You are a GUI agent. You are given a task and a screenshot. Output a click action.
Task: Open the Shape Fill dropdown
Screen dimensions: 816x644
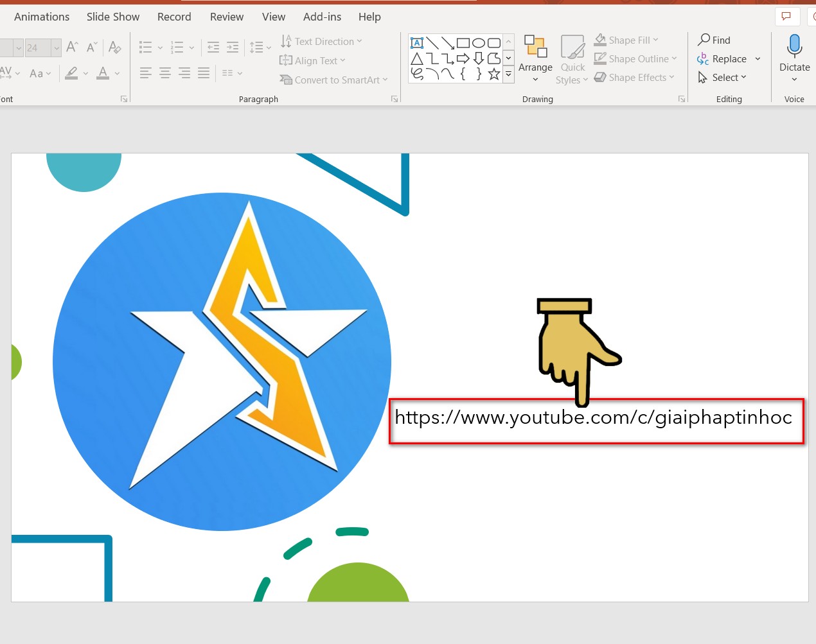click(626, 40)
